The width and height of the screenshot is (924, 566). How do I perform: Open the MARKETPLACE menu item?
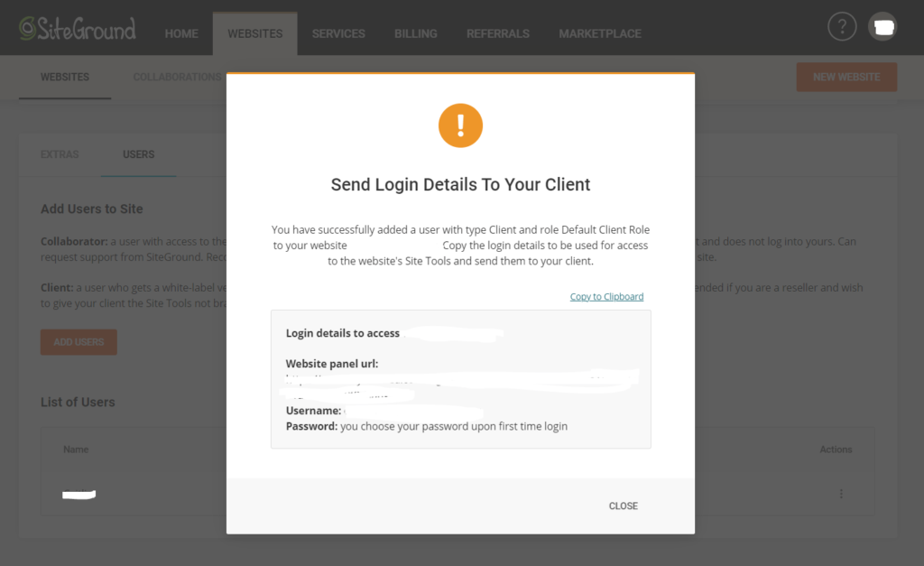coord(600,33)
